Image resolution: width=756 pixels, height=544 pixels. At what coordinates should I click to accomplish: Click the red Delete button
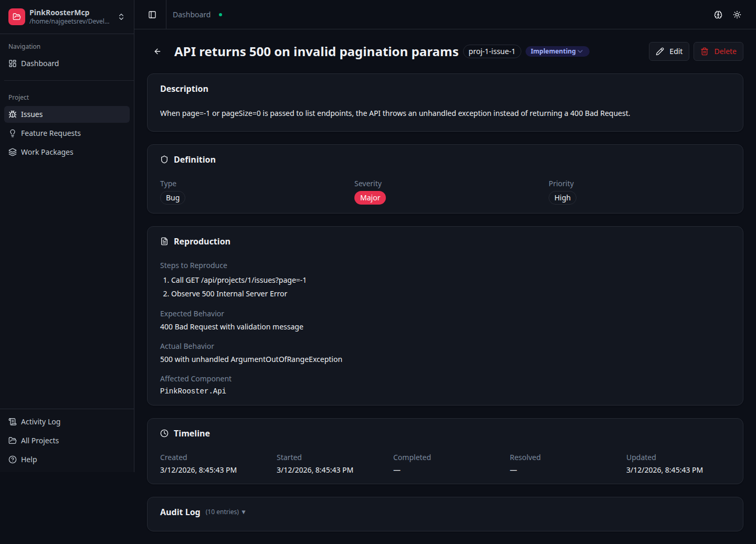coord(718,51)
